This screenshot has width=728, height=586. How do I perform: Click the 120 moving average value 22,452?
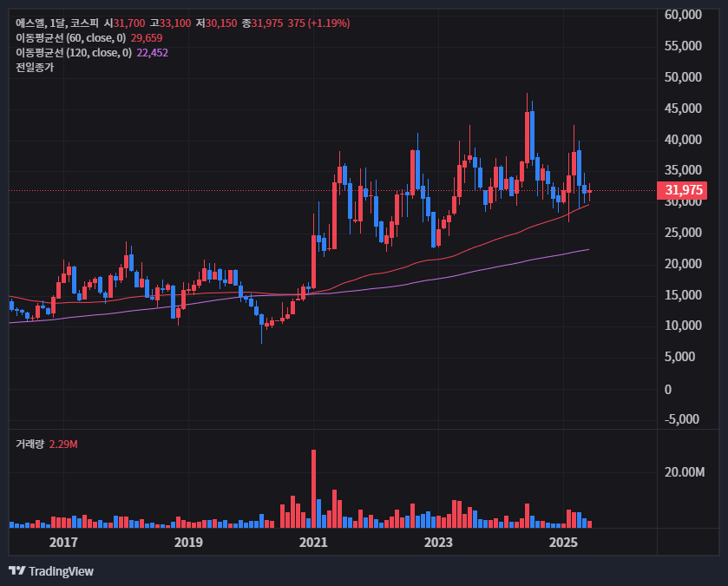[153, 52]
